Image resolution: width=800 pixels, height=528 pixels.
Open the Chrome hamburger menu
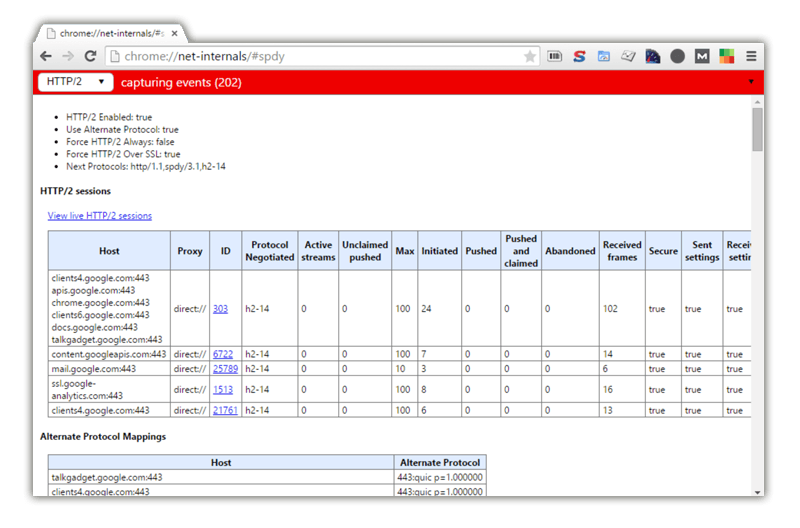point(751,56)
